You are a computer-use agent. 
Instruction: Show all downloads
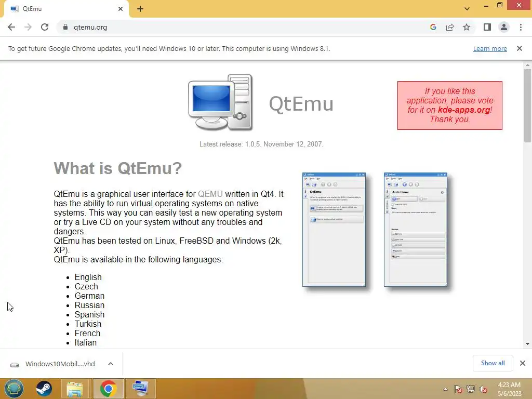pos(493,363)
